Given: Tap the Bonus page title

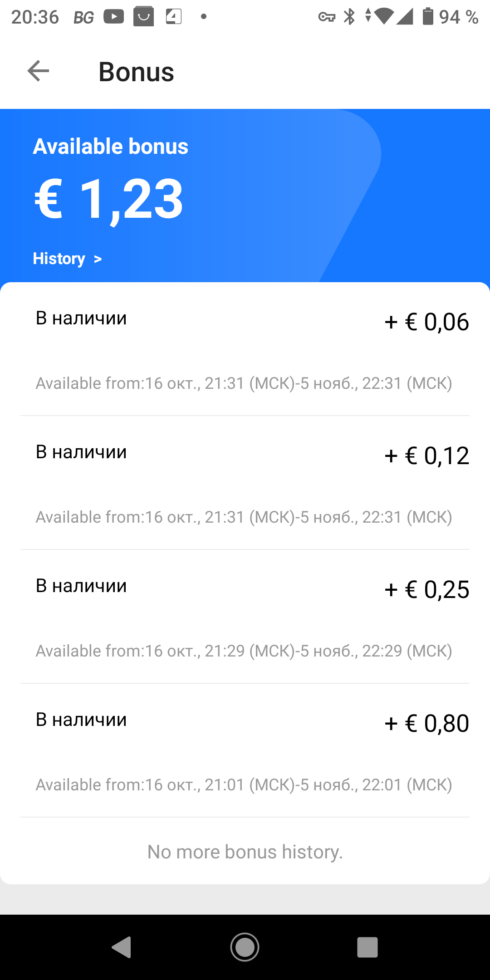Looking at the screenshot, I should (136, 72).
